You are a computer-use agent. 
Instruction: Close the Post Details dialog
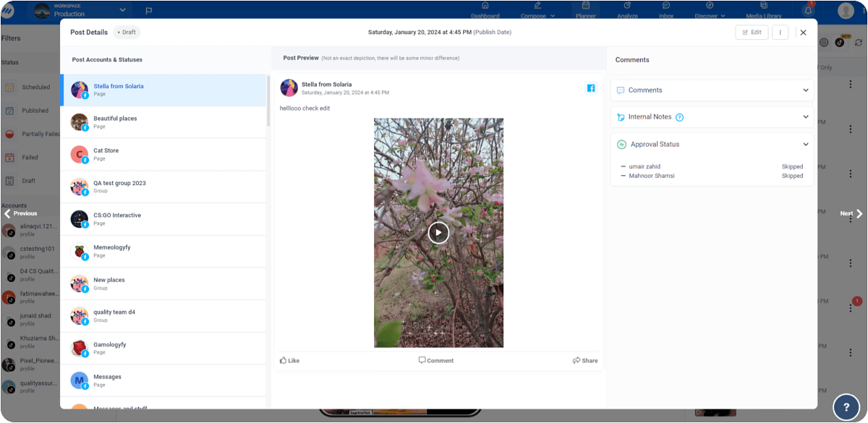pyautogui.click(x=803, y=33)
